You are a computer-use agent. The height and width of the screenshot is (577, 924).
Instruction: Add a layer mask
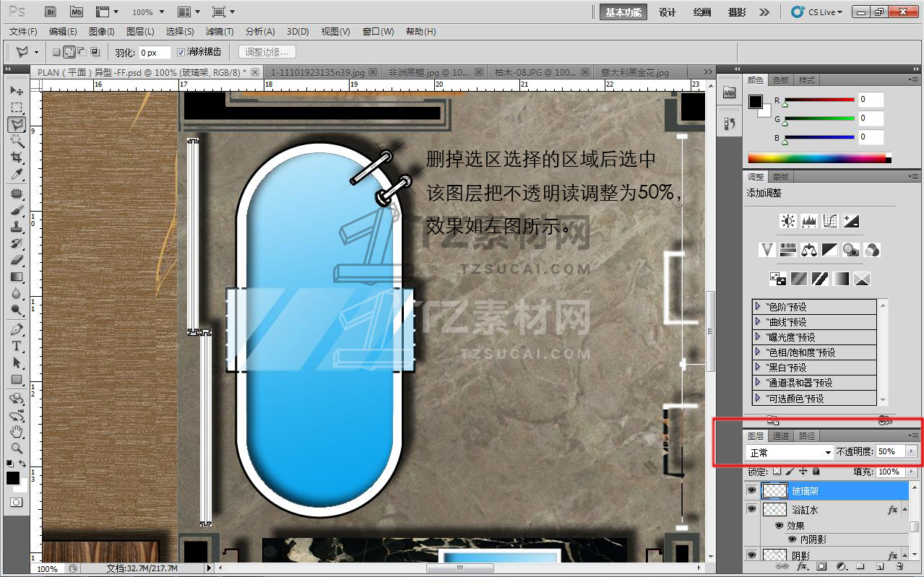tap(821, 567)
